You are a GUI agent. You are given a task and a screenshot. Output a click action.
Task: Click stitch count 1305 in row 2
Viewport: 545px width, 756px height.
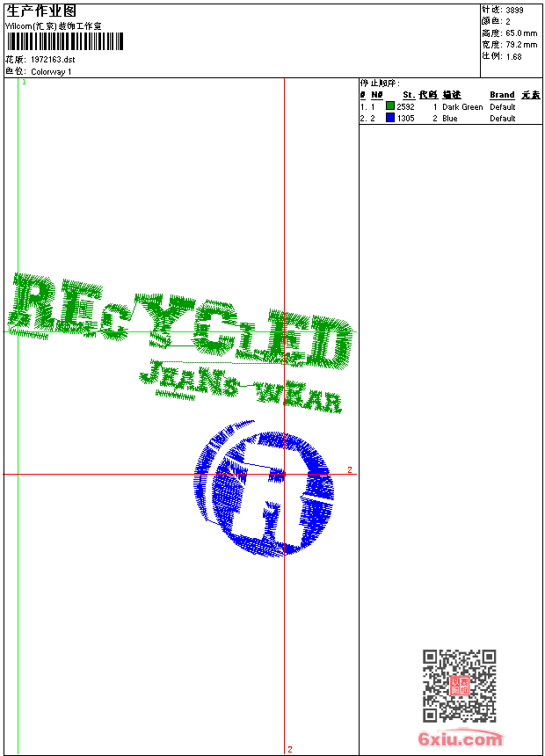pyautogui.click(x=405, y=119)
